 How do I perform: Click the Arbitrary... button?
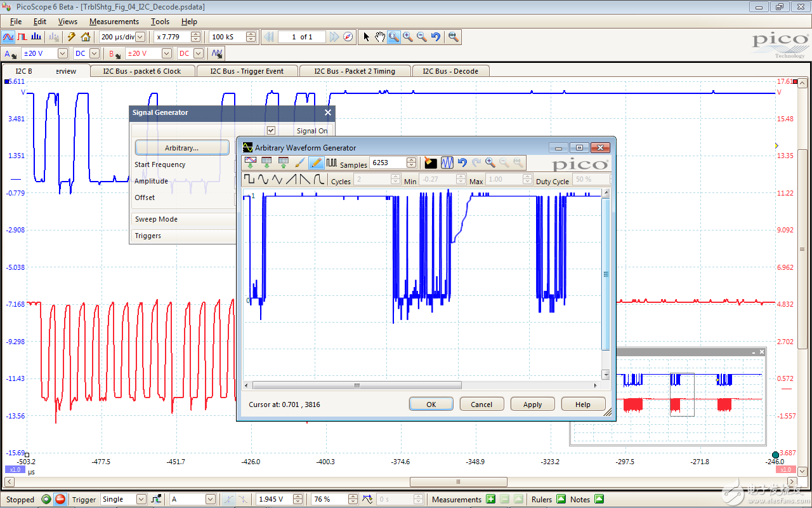(182, 147)
